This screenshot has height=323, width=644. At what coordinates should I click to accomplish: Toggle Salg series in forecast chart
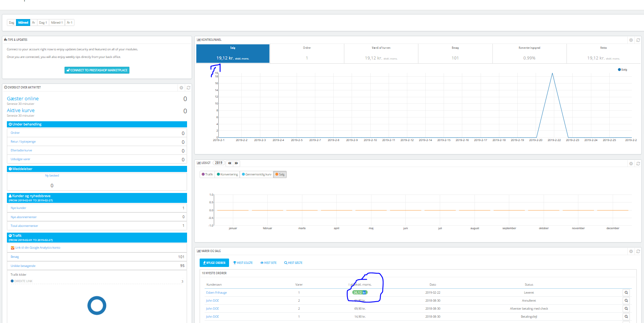(x=280, y=174)
